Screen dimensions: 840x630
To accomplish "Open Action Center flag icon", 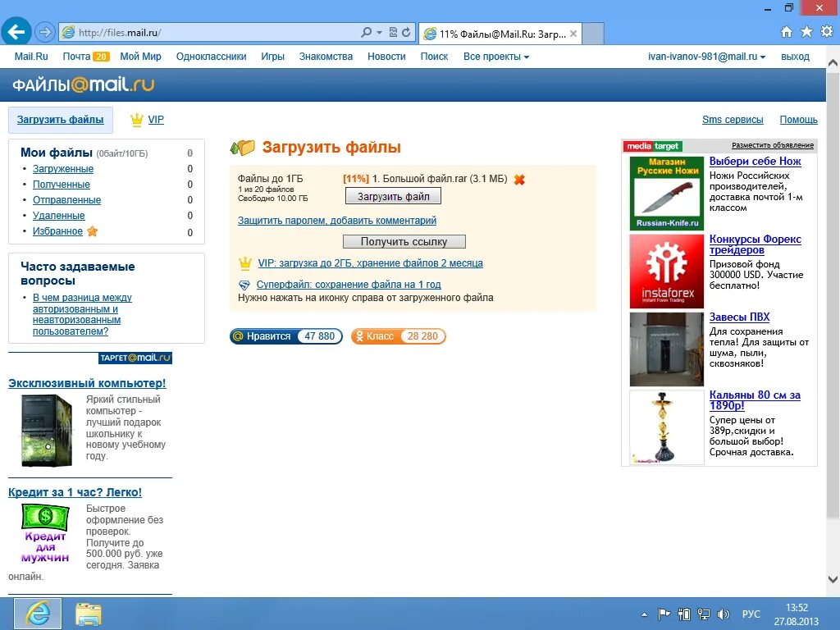I will click(x=664, y=614).
